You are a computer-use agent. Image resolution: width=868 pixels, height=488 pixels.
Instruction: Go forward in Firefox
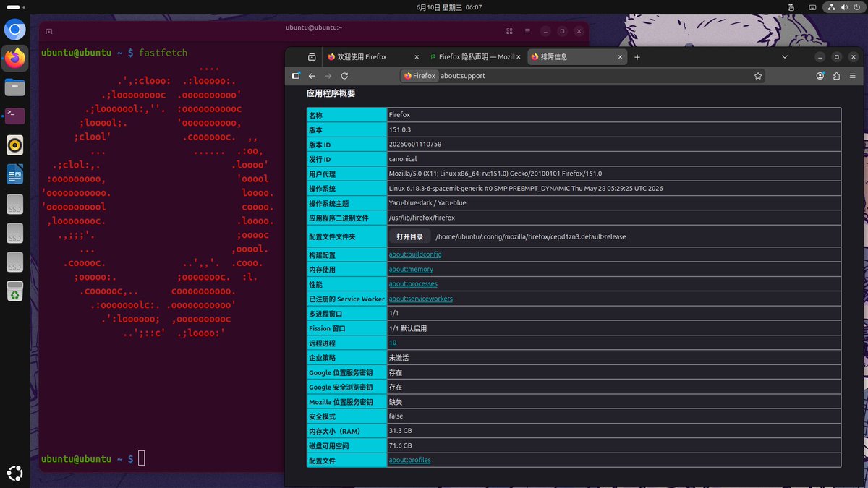coord(328,76)
